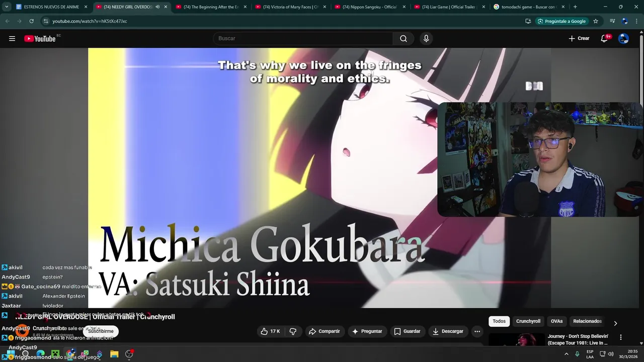644x362 pixels.
Task: Open more actions ellipsis below video
Action: (x=477, y=331)
